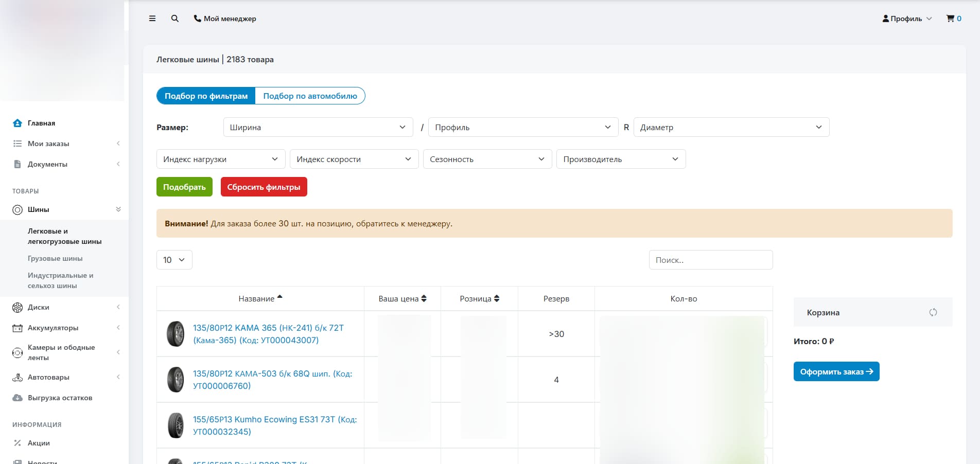Go to Главная in sidebar
The width and height of the screenshot is (980, 464).
click(41, 123)
